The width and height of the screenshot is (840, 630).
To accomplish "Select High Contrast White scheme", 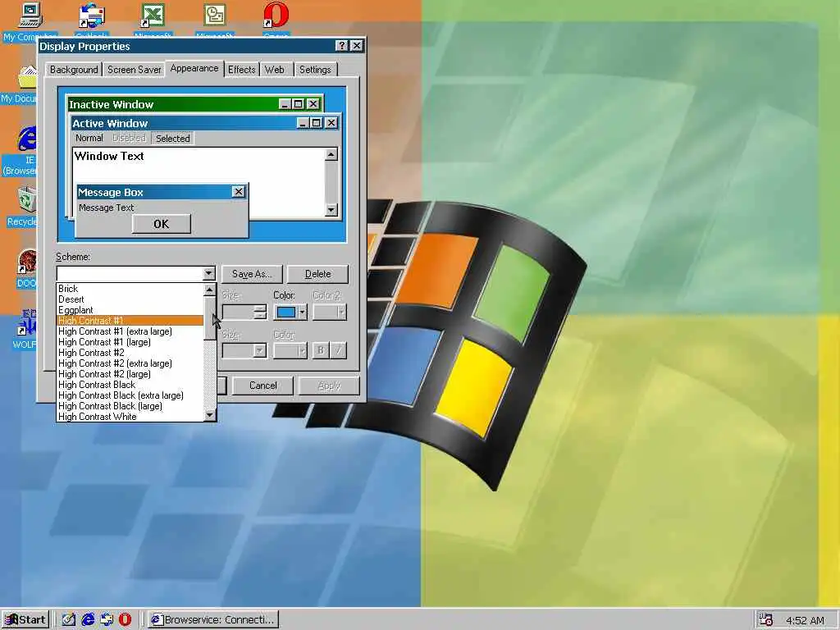I will click(x=130, y=416).
